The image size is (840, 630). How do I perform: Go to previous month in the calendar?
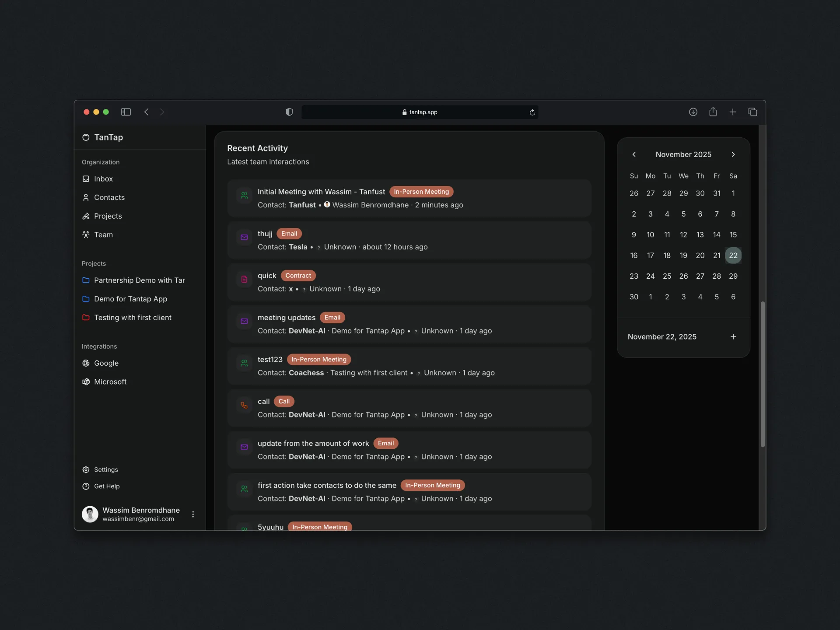click(634, 154)
